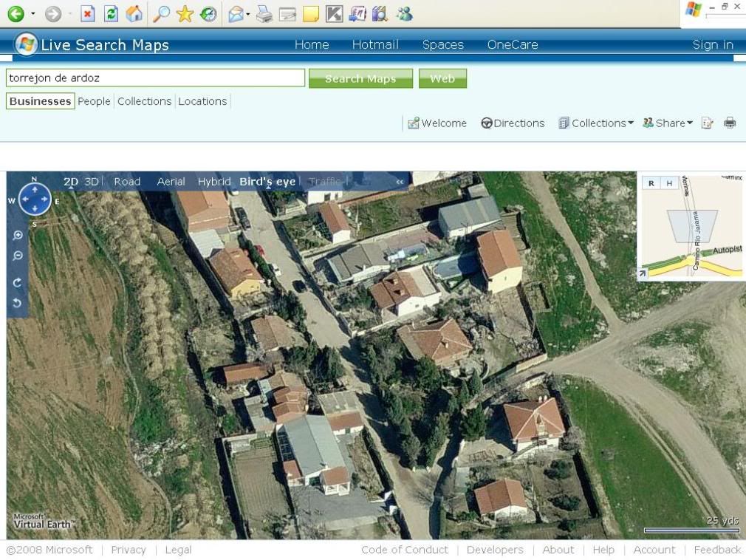Viewport: 746px width, 560px height.
Task: Select the Aerial map view
Action: pos(171,182)
